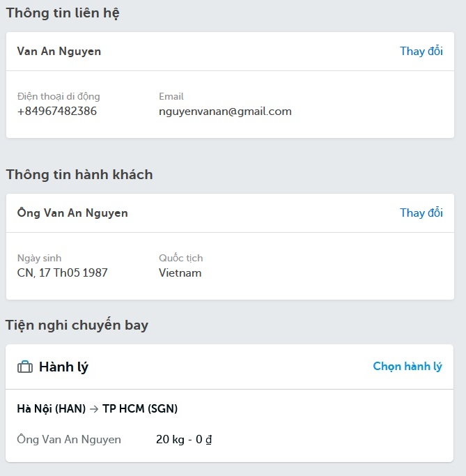Click the phone number +84967482386

tap(56, 111)
